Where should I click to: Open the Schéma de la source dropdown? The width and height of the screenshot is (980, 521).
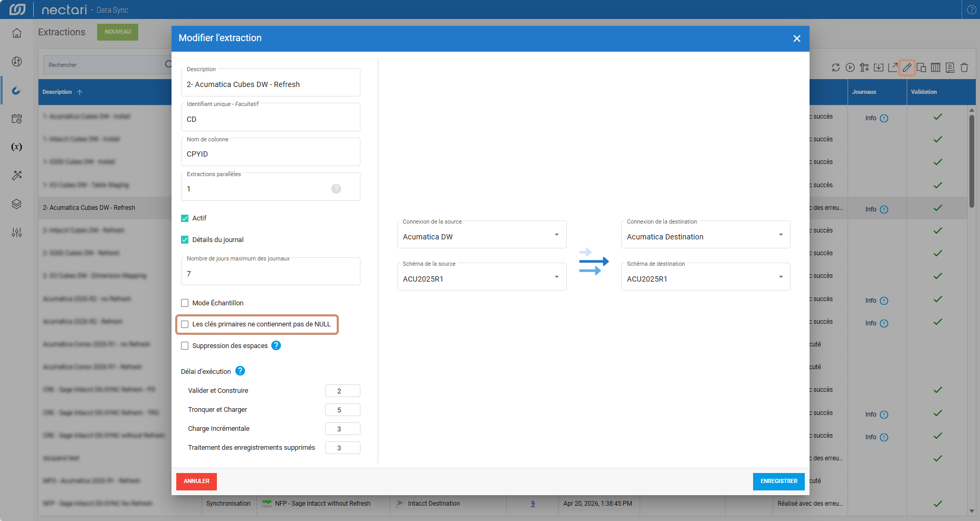coord(482,277)
